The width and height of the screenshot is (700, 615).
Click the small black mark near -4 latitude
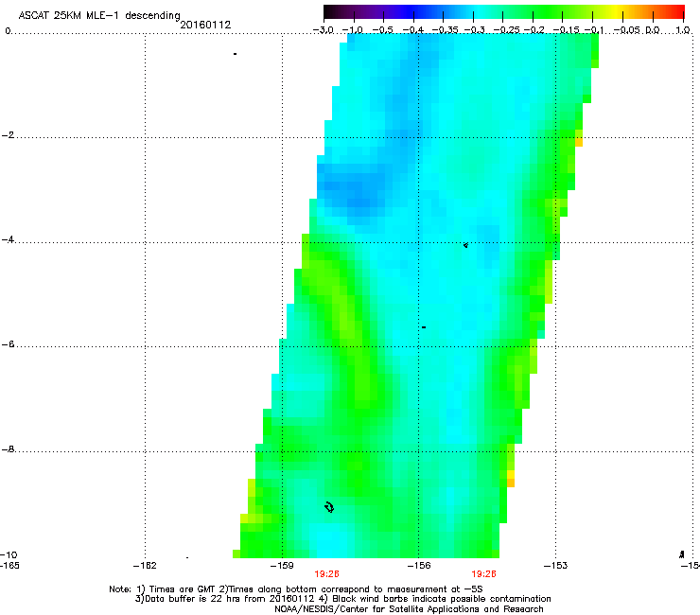(465, 245)
